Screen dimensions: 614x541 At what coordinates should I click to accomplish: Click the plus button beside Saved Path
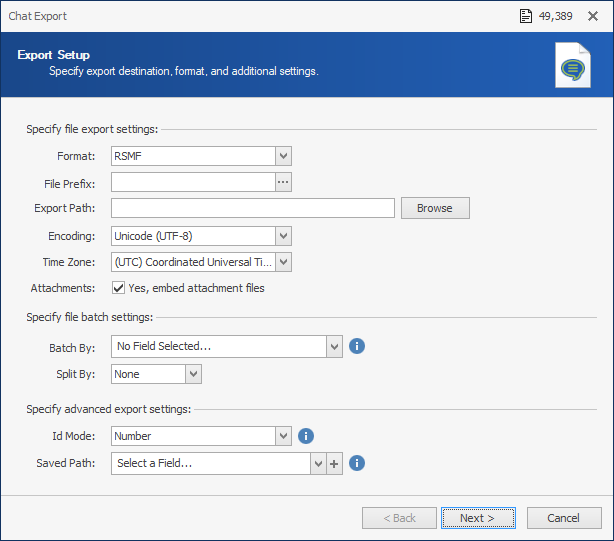[334, 464]
